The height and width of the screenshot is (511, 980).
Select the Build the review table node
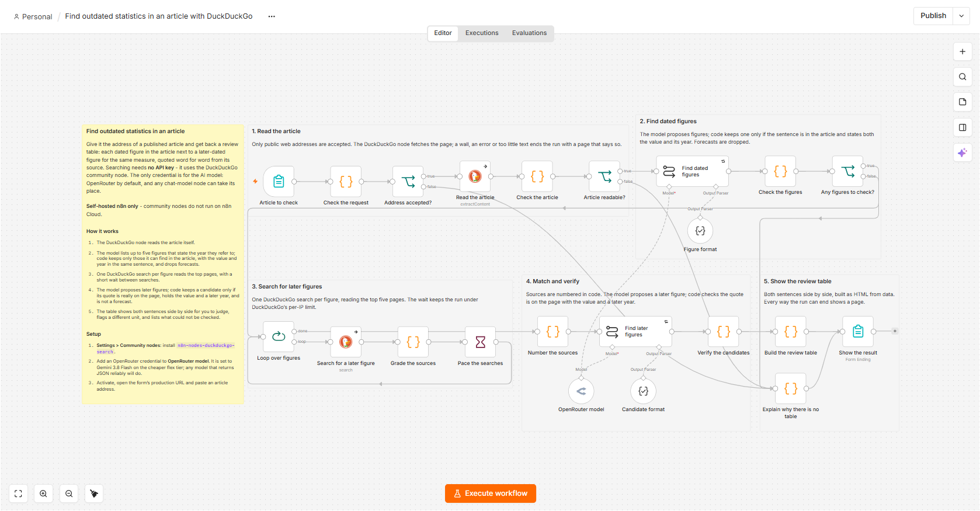point(791,331)
